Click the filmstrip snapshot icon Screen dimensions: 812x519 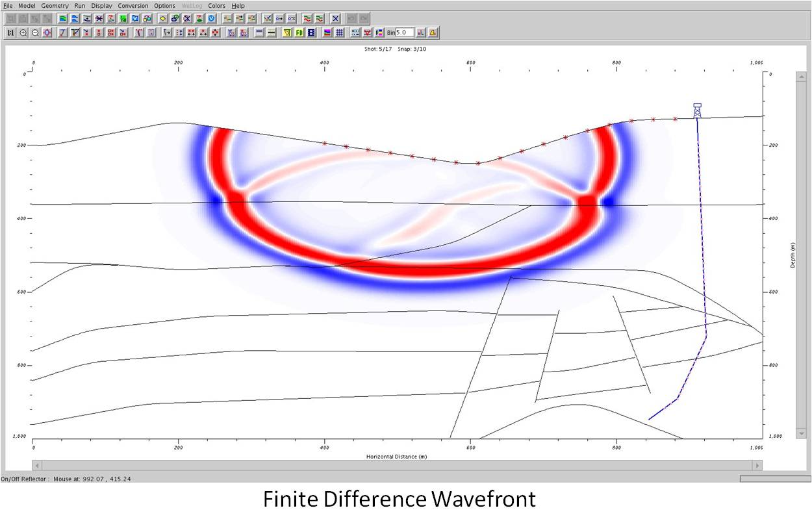311,32
